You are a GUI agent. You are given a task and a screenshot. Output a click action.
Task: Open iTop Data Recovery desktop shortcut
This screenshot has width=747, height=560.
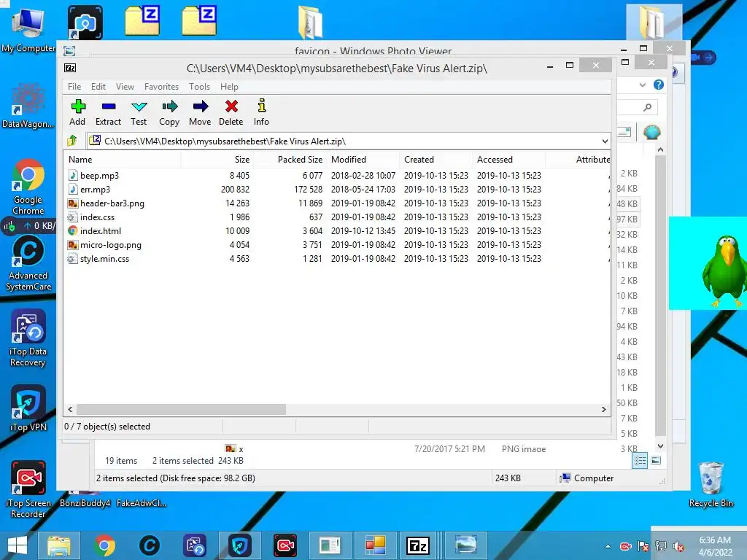tap(28, 338)
